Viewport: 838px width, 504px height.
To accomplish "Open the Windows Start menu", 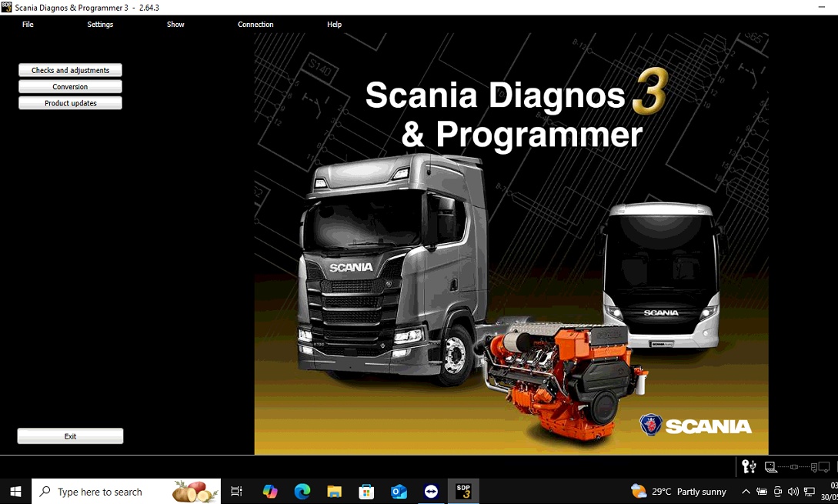I will [15, 491].
